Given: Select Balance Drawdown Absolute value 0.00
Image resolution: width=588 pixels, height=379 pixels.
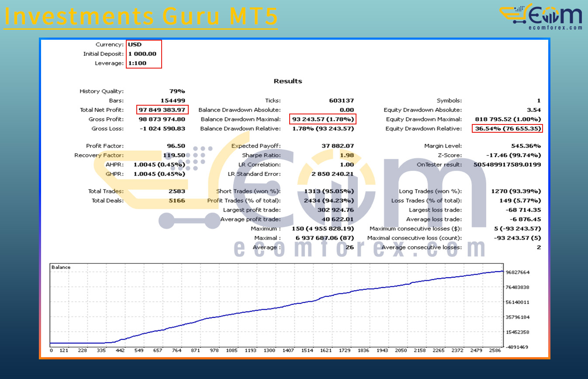Looking at the screenshot, I should tap(347, 110).
